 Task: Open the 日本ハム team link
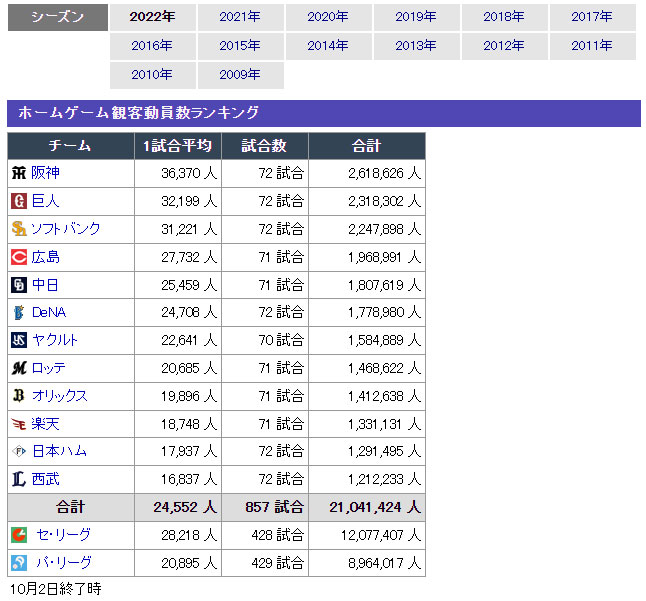(x=59, y=451)
